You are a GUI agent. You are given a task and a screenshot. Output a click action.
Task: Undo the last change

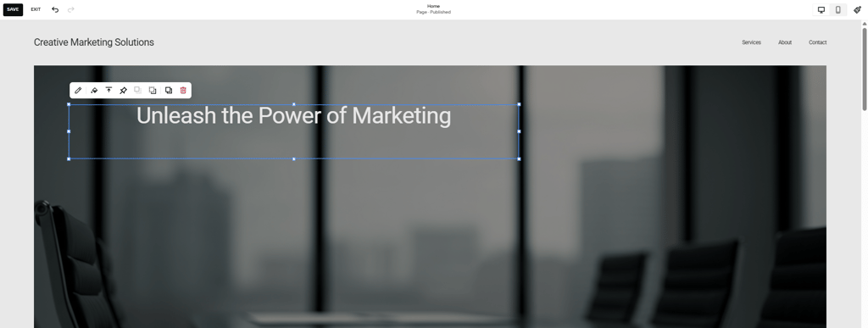[x=55, y=9]
